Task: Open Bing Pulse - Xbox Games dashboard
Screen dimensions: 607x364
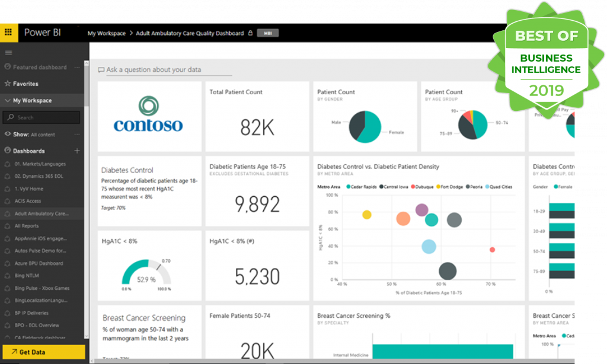Action: pos(42,288)
